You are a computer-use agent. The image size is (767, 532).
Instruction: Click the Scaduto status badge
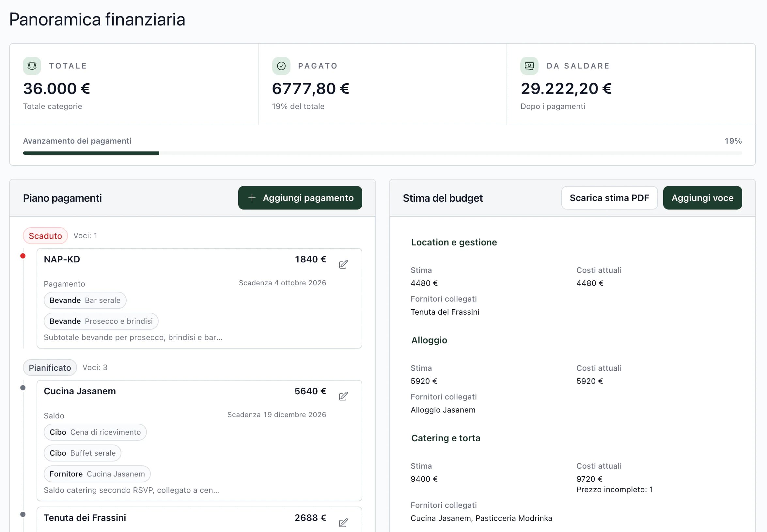pos(45,236)
